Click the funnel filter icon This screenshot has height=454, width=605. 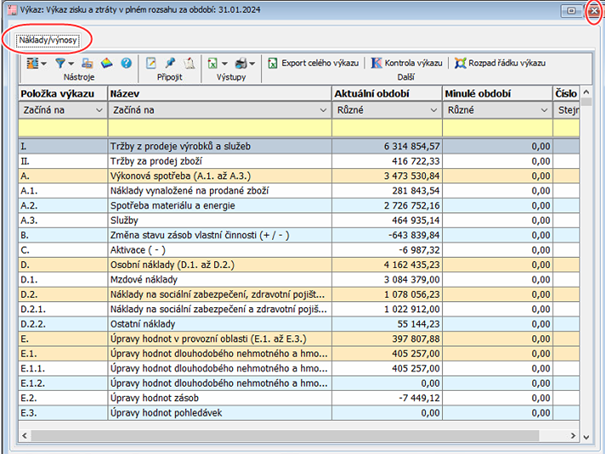[x=61, y=63]
